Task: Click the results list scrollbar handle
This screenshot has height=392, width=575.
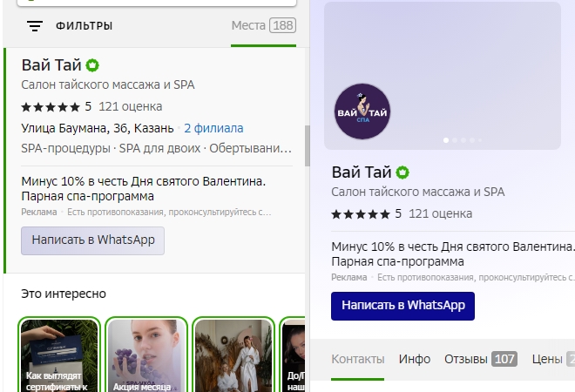Action: [308, 145]
